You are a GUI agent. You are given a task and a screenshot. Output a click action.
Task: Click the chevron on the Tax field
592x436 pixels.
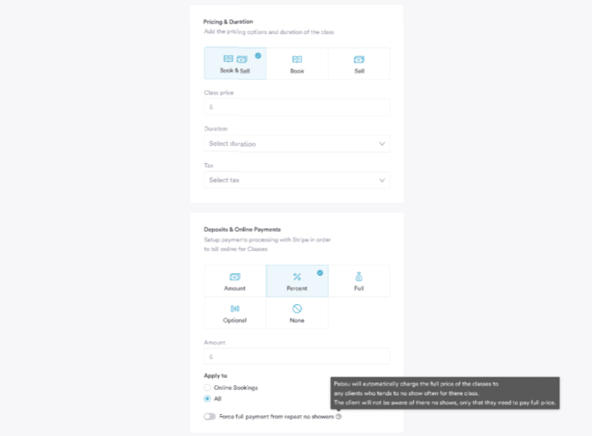tap(382, 180)
